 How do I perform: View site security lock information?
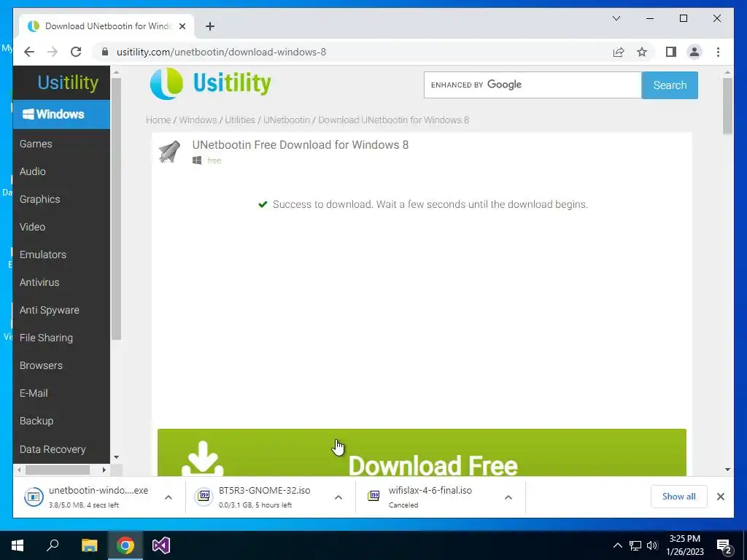click(x=105, y=52)
